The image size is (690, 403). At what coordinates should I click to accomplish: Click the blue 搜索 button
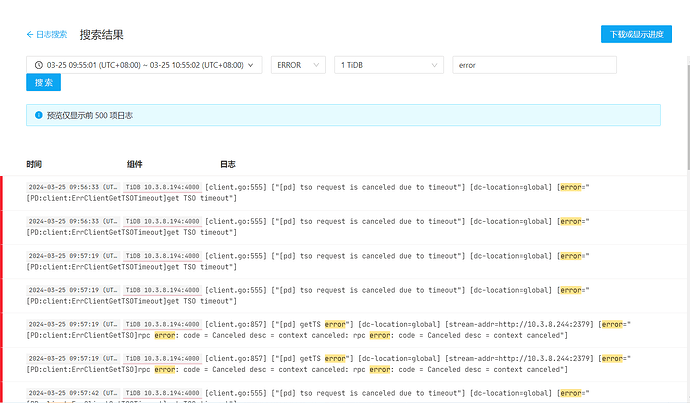click(43, 82)
